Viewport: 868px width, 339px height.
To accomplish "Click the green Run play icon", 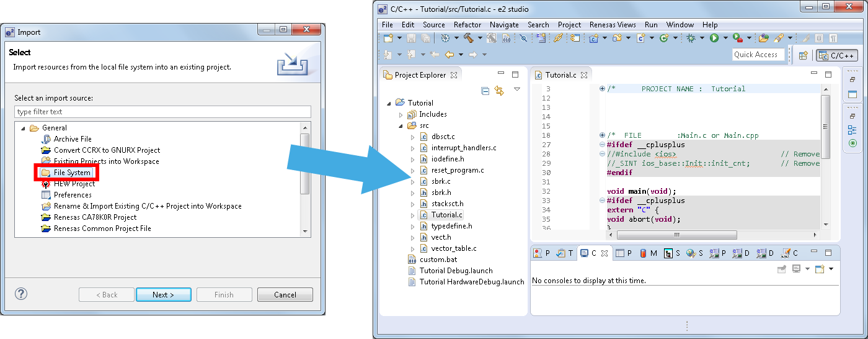I will click(x=714, y=38).
